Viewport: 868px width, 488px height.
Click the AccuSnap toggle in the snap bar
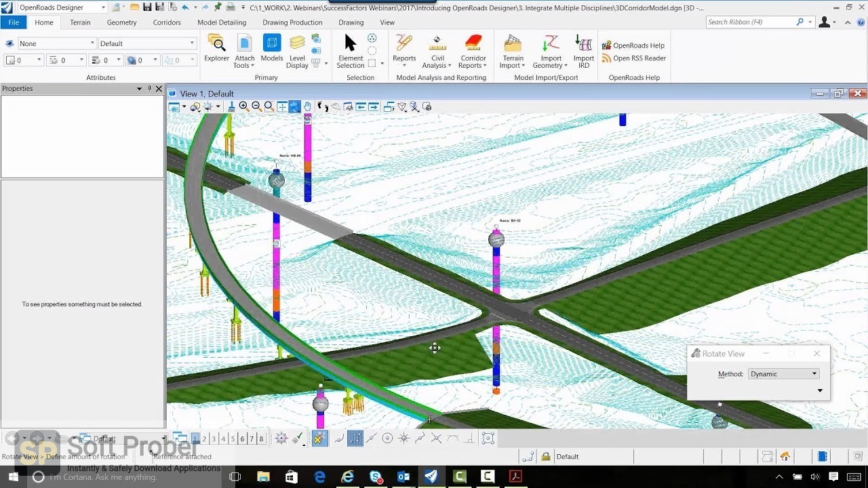coord(319,439)
